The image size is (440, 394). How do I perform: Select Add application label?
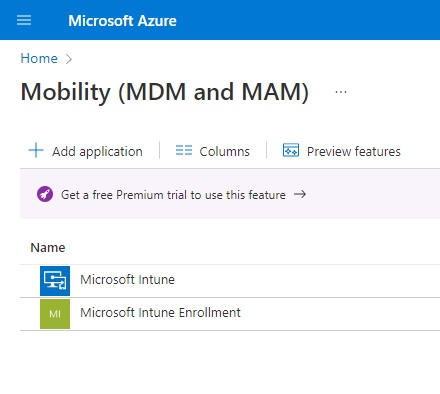[97, 151]
